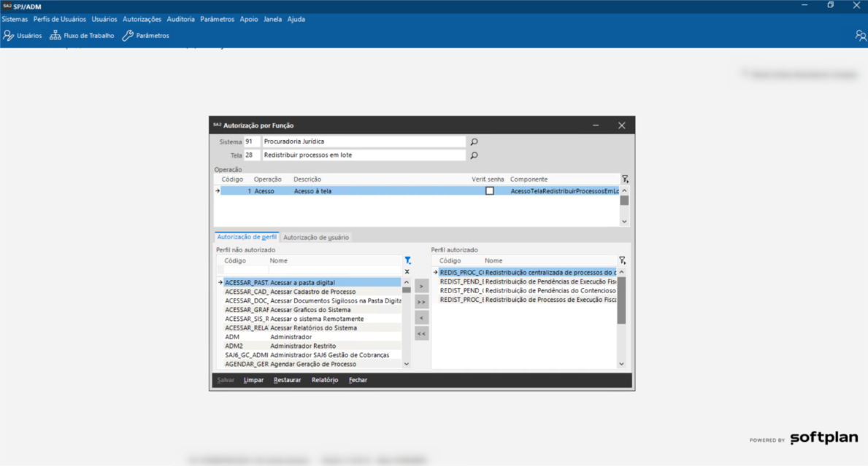This screenshot has width=868, height=466.
Task: Expand the Operação grid scroll down arrow
Action: click(624, 221)
